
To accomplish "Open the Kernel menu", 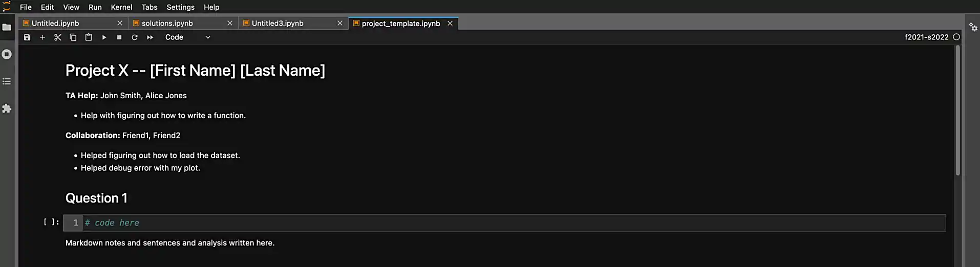I will tap(121, 7).
